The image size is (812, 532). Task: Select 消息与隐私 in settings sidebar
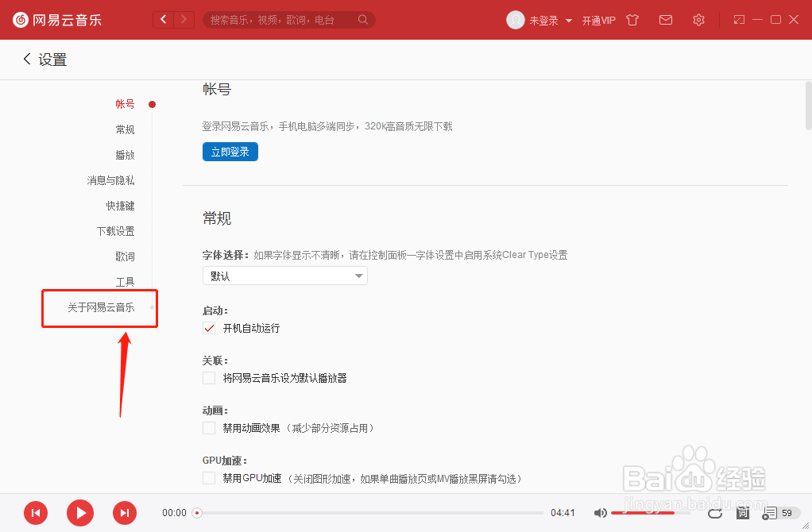(110, 180)
